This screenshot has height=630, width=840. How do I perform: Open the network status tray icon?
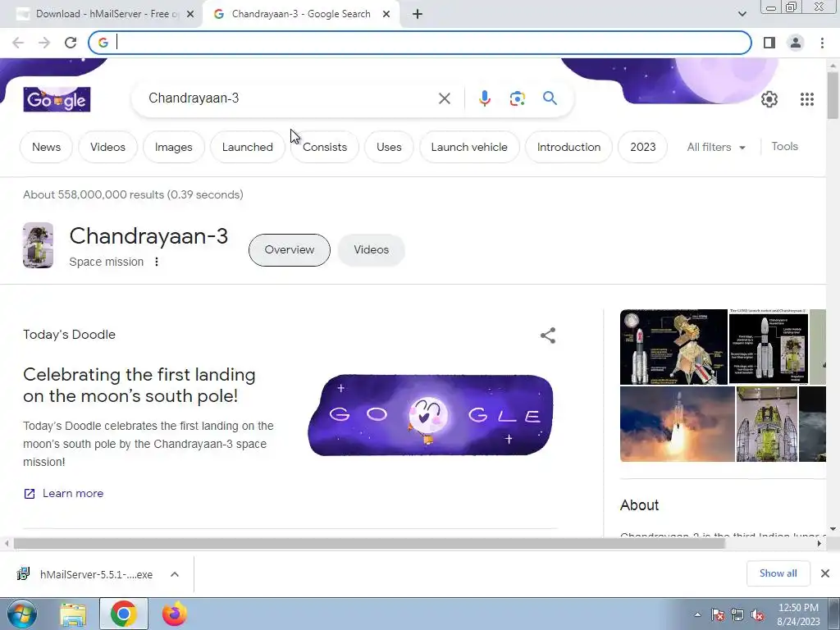737,615
